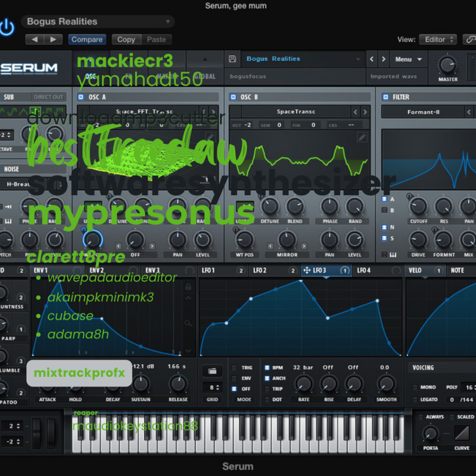Click the Compare button
476x476 pixels.
tap(87, 40)
